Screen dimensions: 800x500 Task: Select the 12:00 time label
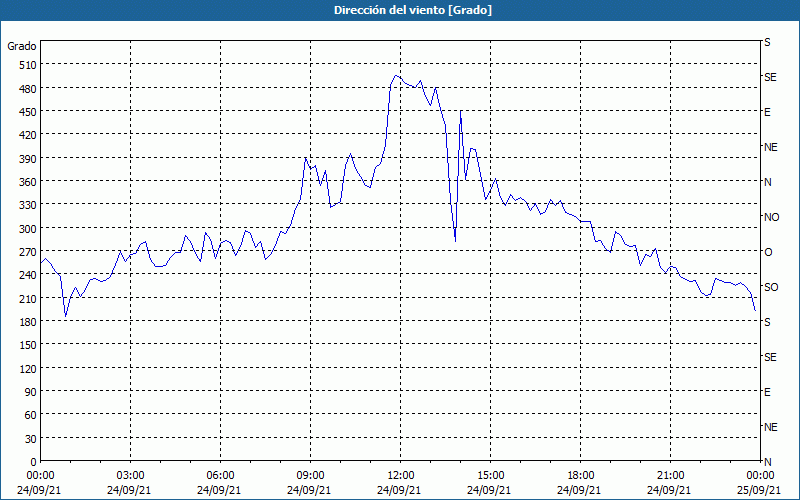[x=401, y=476]
